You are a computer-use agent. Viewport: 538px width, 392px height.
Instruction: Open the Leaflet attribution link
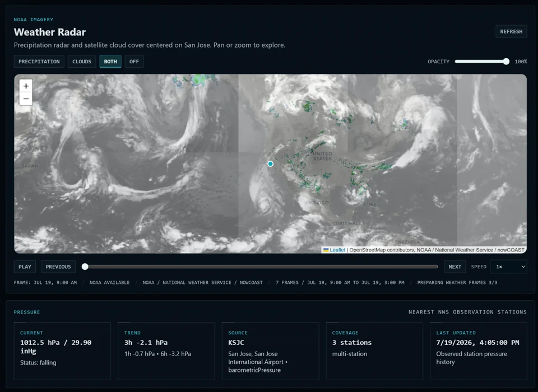(x=337, y=250)
